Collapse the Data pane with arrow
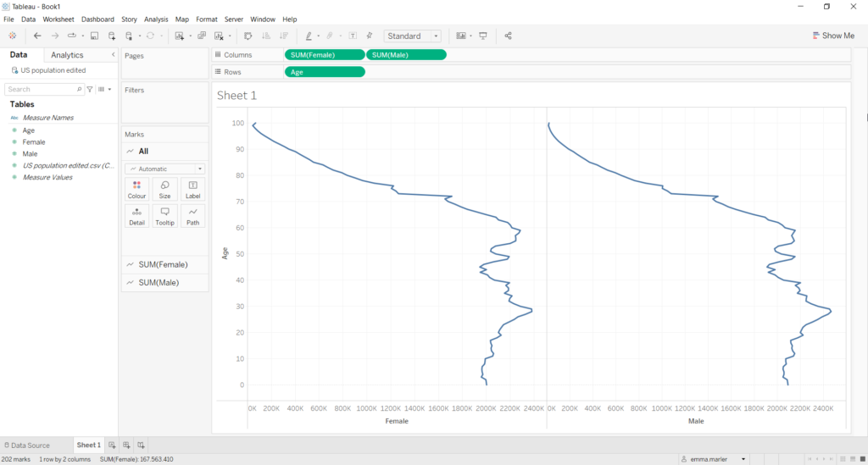This screenshot has height=465, width=868. coord(113,55)
